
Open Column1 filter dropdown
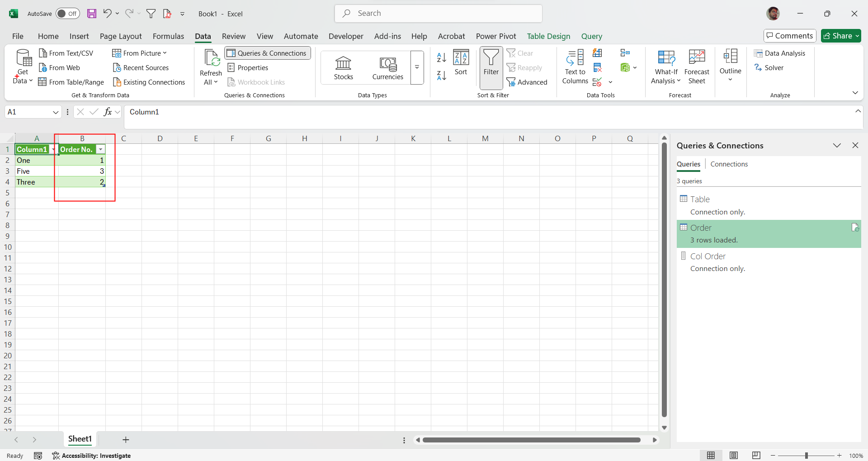[53, 150]
